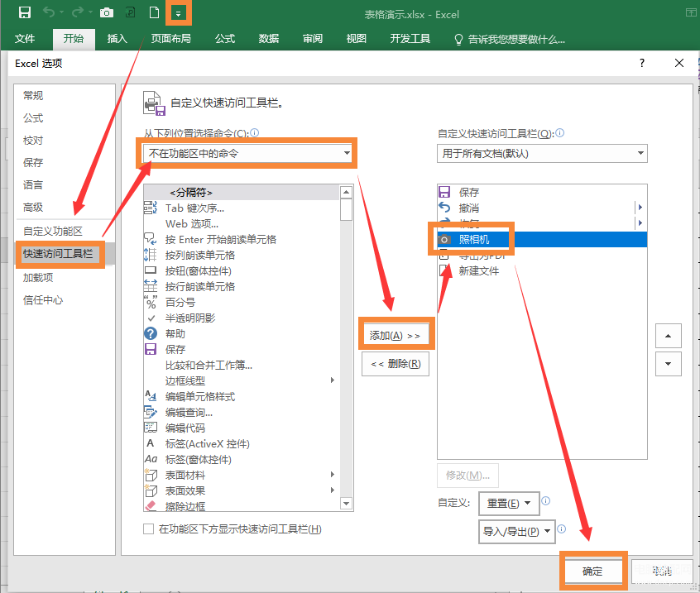Image resolution: width=700 pixels, height=593 pixels.
Task: Select the 按钮(窗体控件) command icon
Action: click(x=151, y=270)
